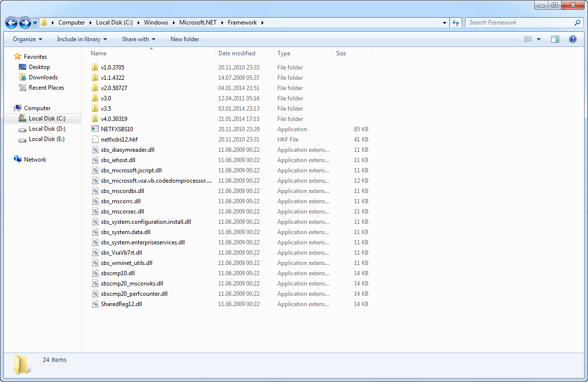Open the Share with menu

tap(139, 39)
